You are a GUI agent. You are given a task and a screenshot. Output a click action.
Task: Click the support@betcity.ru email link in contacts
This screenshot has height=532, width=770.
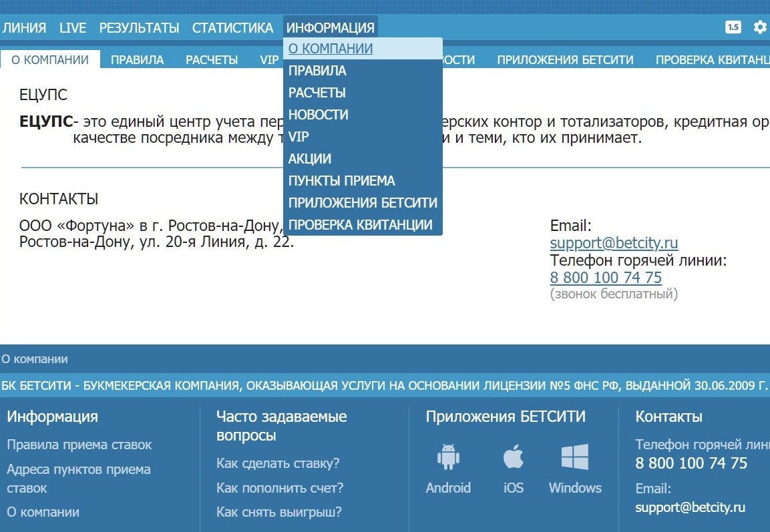tap(614, 243)
